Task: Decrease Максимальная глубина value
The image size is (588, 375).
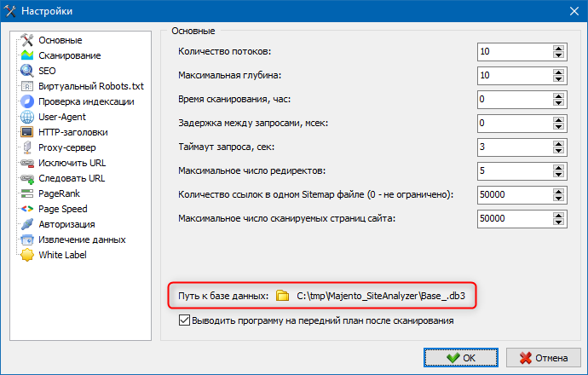Action: (558, 79)
